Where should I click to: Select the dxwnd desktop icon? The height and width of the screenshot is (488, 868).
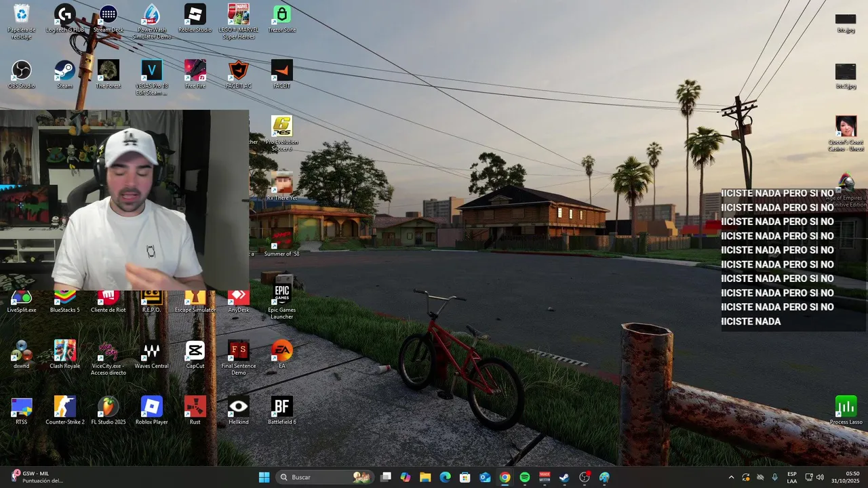(x=22, y=354)
